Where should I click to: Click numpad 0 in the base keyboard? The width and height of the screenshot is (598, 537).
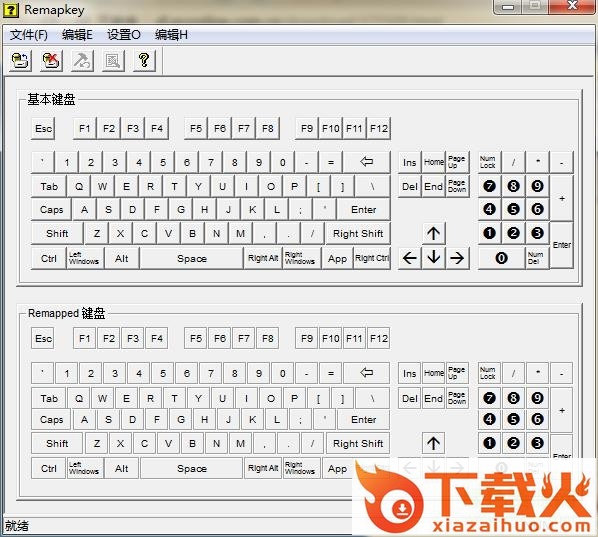point(502,258)
